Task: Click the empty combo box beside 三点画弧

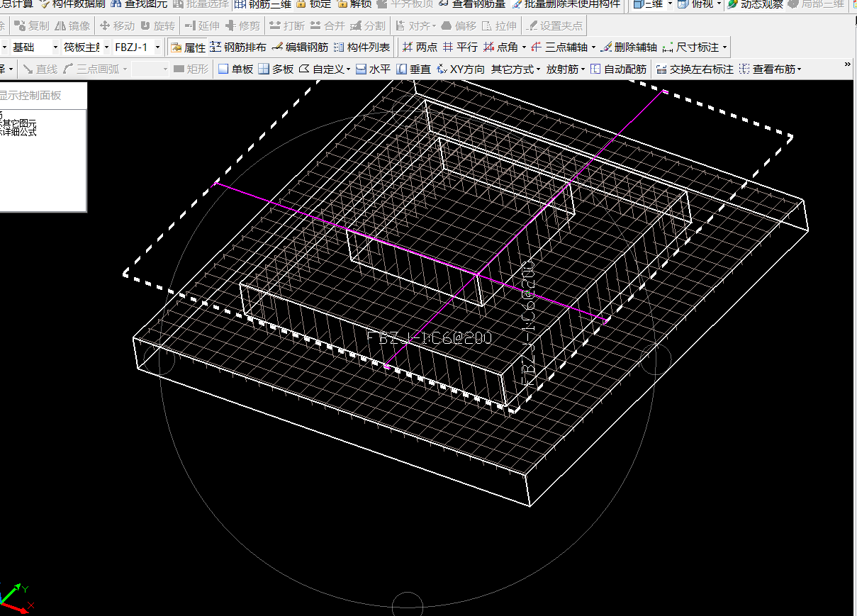Action: (150, 69)
